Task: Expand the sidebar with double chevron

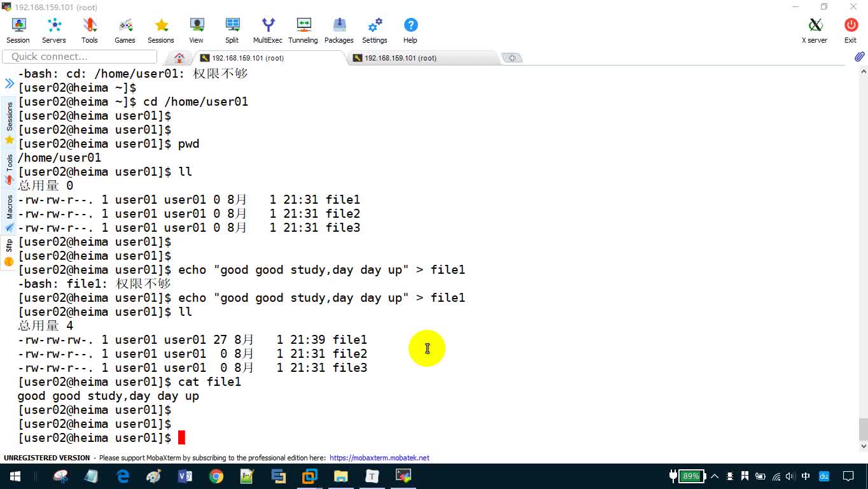Action: [x=10, y=83]
